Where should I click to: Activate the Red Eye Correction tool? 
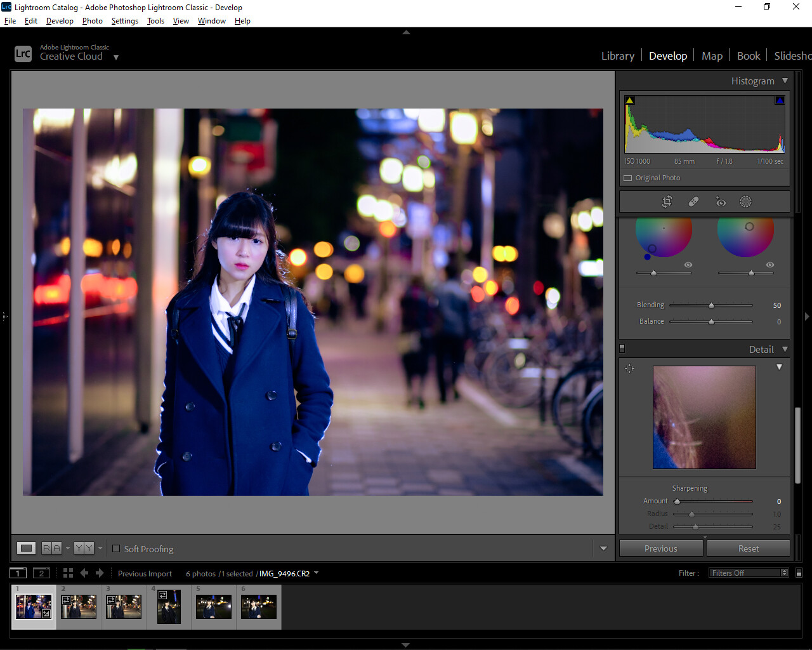pyautogui.click(x=721, y=202)
